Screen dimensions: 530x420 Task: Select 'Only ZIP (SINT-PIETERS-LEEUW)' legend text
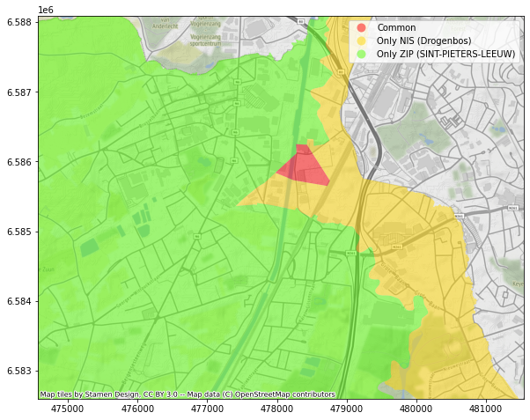coord(445,55)
